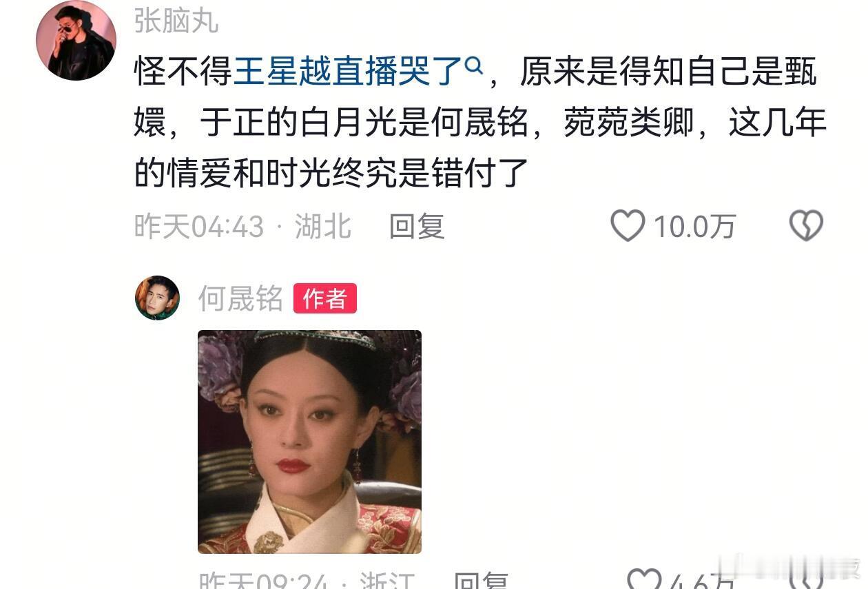Screen dimensions: 868x589
Task: Dislike 何晟铭's reply via broken heart icon
Action: [806, 581]
